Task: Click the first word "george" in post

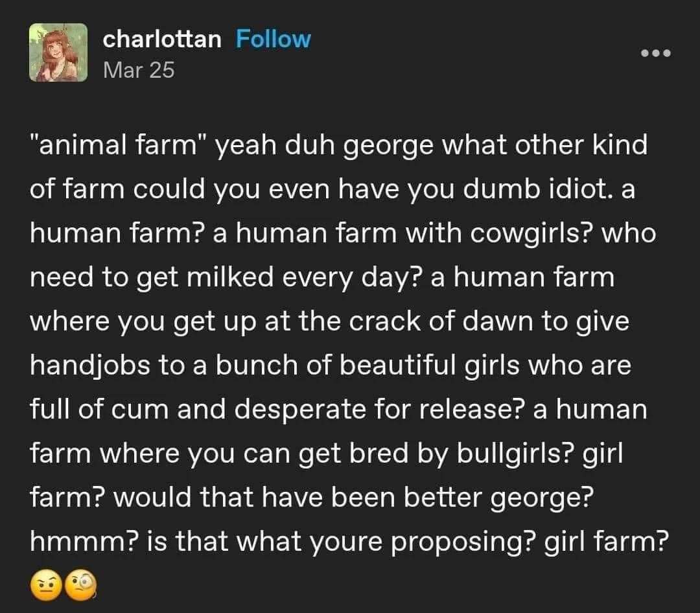Action: click(383, 145)
